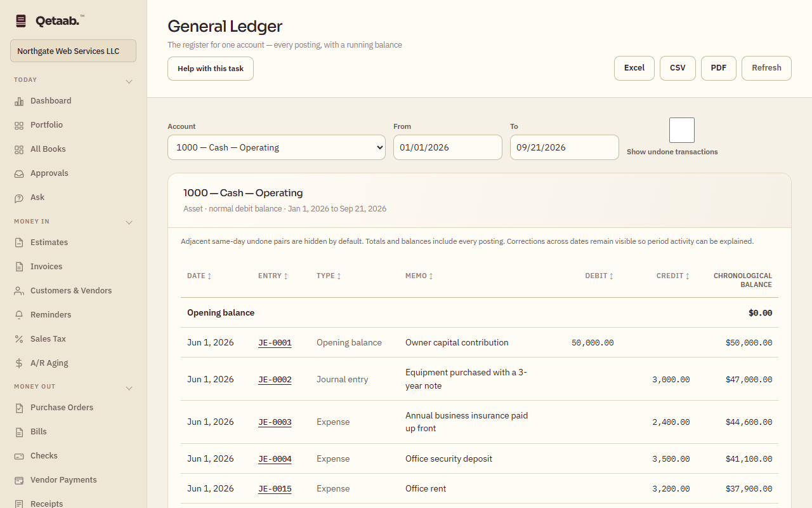
Task: Click the Portfolio grid icon
Action: tap(19, 125)
